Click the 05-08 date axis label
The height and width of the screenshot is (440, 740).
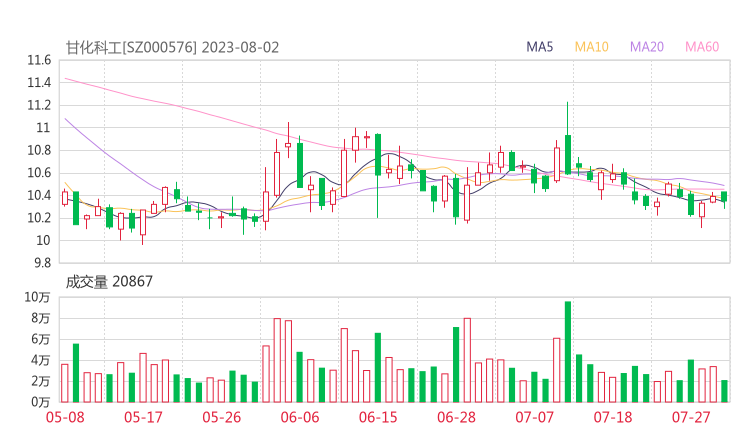coord(65,417)
